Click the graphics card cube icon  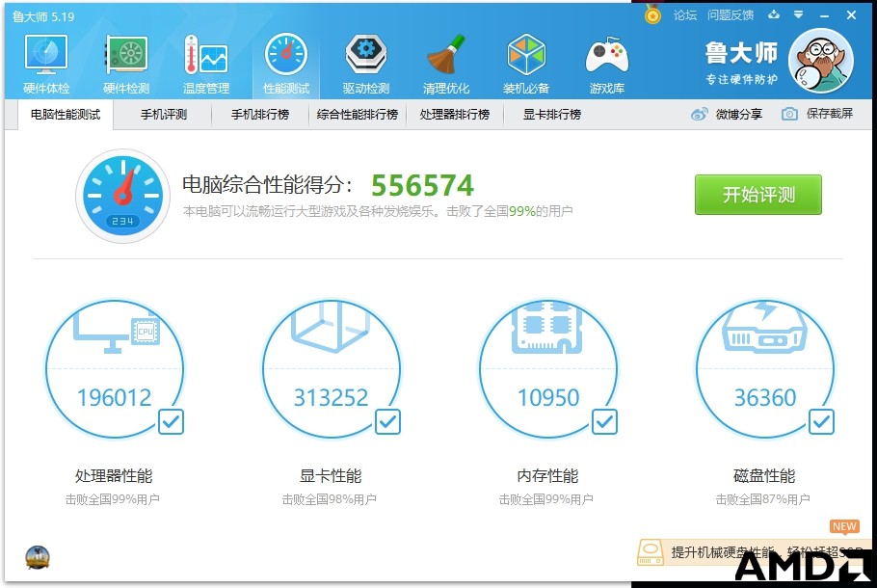[x=332, y=328]
